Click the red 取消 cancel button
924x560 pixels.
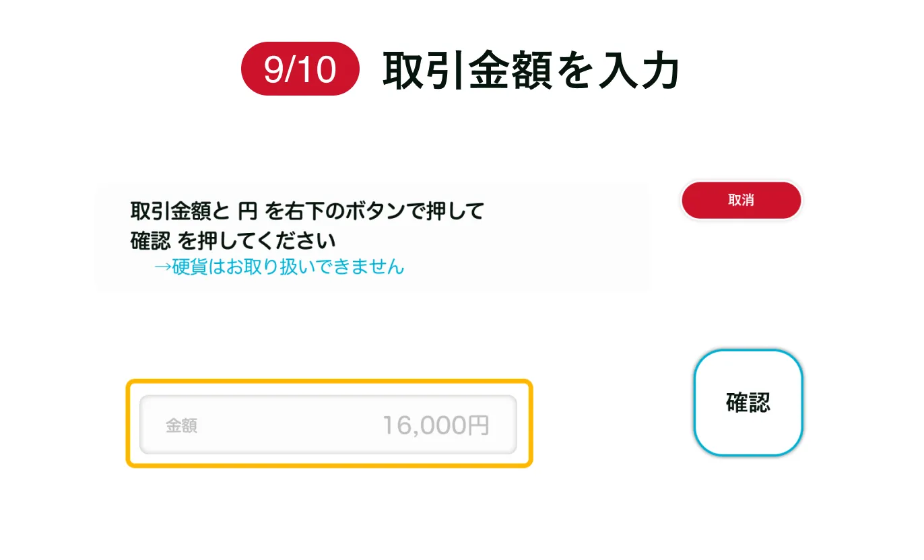coord(741,201)
